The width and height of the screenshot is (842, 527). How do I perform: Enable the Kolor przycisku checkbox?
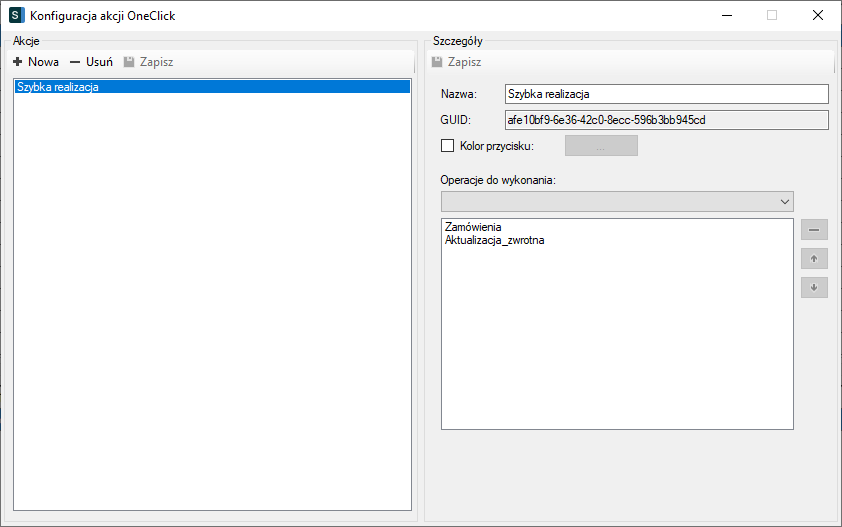(x=448, y=146)
